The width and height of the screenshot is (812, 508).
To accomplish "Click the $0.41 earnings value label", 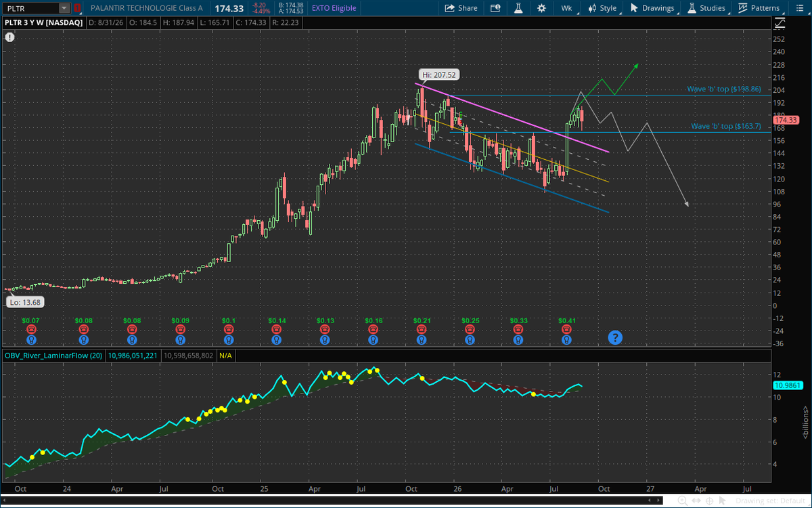I will coord(567,320).
